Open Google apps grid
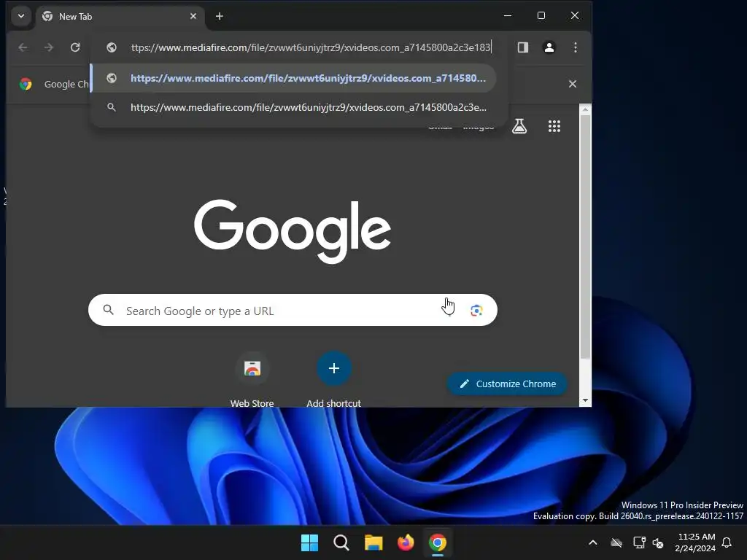 click(554, 126)
